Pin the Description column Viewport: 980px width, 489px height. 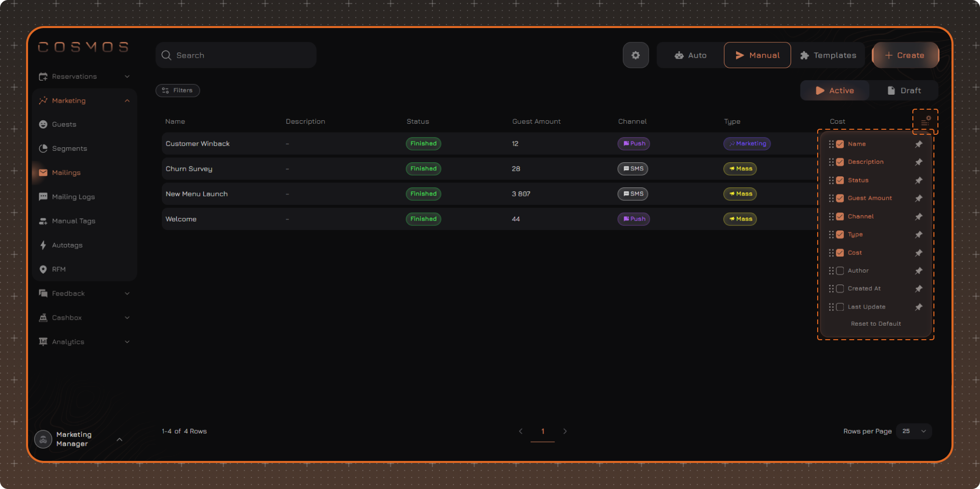[x=918, y=162]
